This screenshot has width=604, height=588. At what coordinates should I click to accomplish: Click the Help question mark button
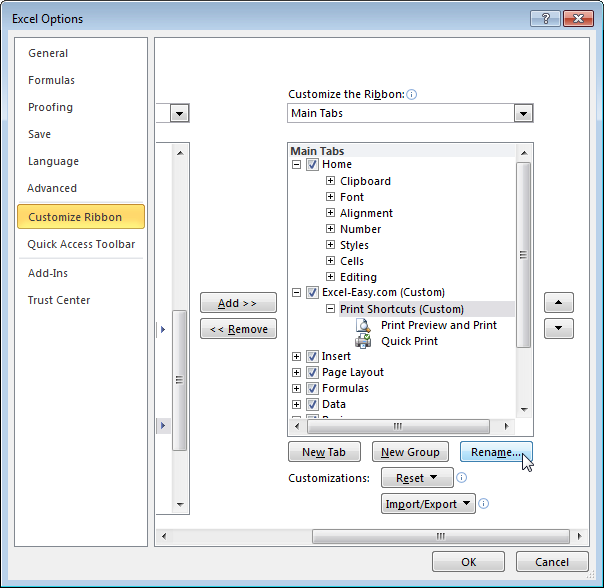pyautogui.click(x=545, y=18)
